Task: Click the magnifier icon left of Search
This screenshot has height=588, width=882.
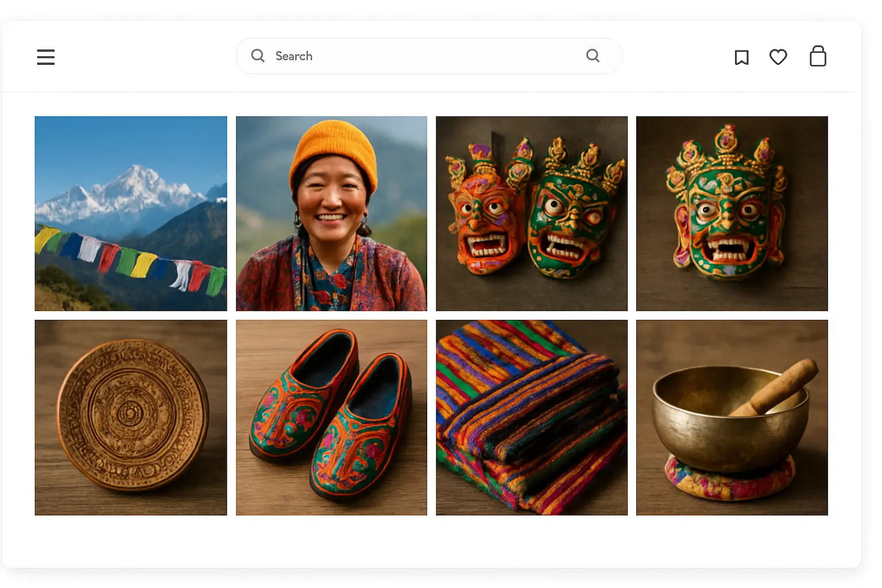Action: [258, 56]
